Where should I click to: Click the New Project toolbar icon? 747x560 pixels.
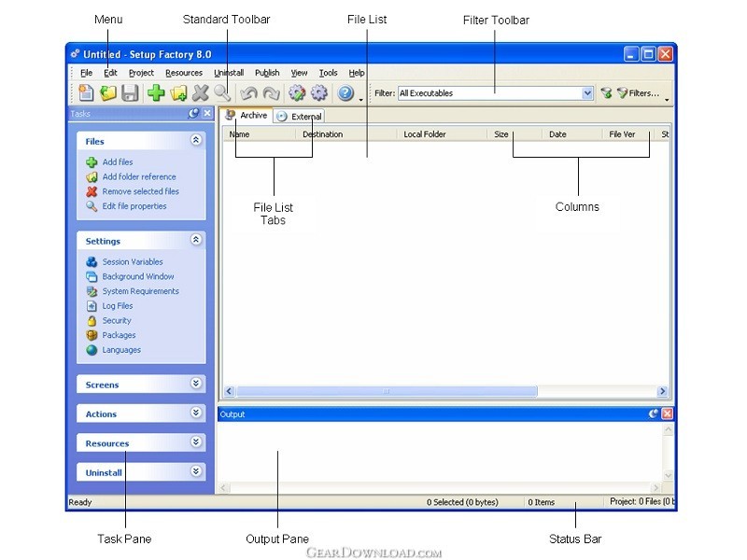click(86, 92)
